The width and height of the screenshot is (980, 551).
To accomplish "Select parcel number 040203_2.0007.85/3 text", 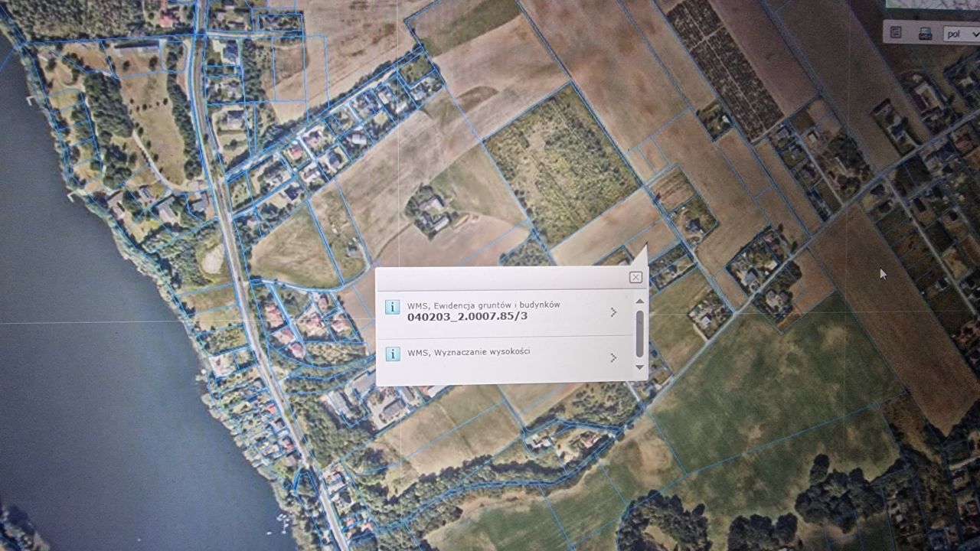I will (x=467, y=316).
